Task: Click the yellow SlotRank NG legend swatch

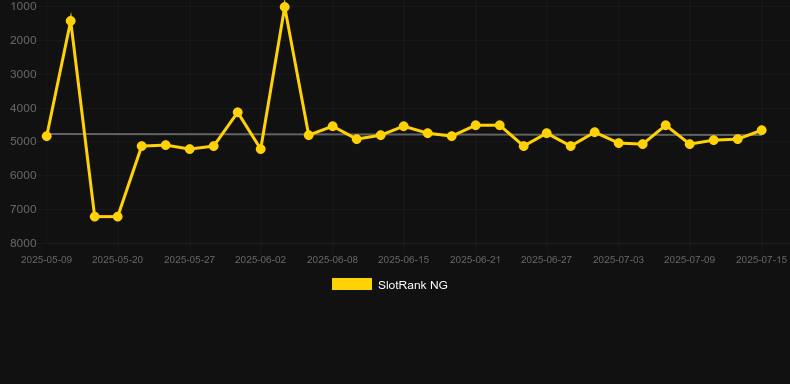Action: (352, 284)
